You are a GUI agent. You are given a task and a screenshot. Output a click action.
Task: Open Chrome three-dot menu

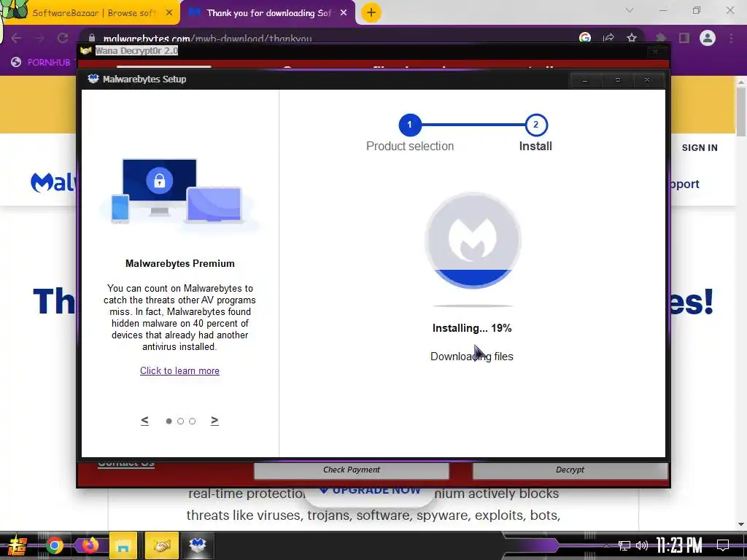click(731, 38)
